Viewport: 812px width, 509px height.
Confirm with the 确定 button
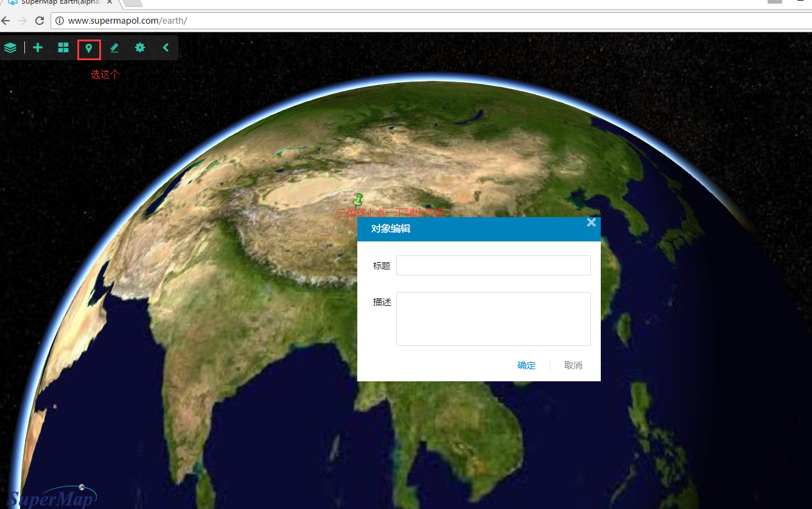[527, 365]
